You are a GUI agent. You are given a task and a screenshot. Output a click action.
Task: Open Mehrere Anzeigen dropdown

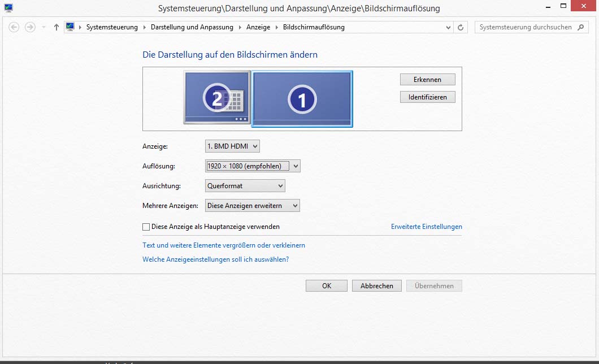252,206
